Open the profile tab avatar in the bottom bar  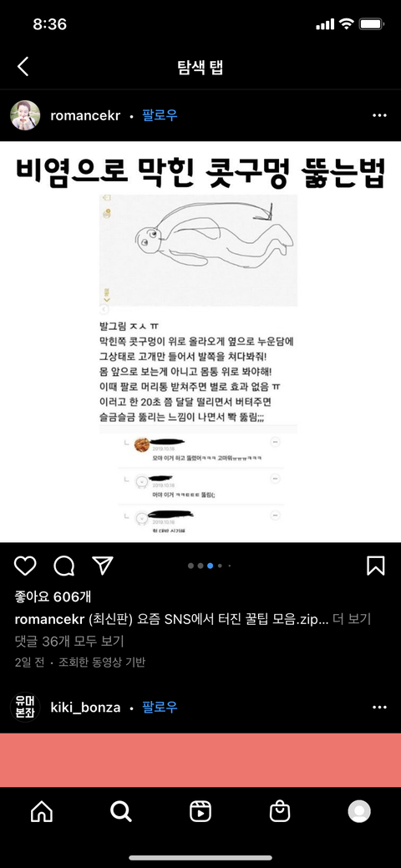pos(359,811)
